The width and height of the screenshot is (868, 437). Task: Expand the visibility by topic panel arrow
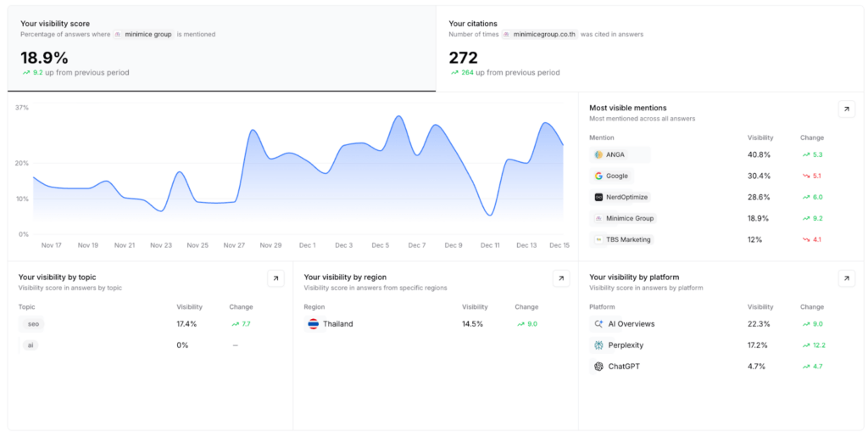tap(275, 278)
